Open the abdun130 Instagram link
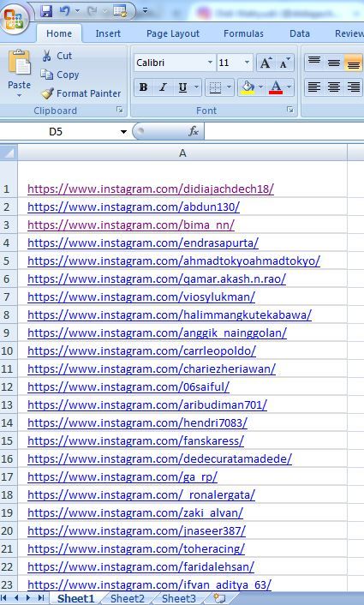Screen dimensions: 364x605 pyautogui.click(x=134, y=207)
